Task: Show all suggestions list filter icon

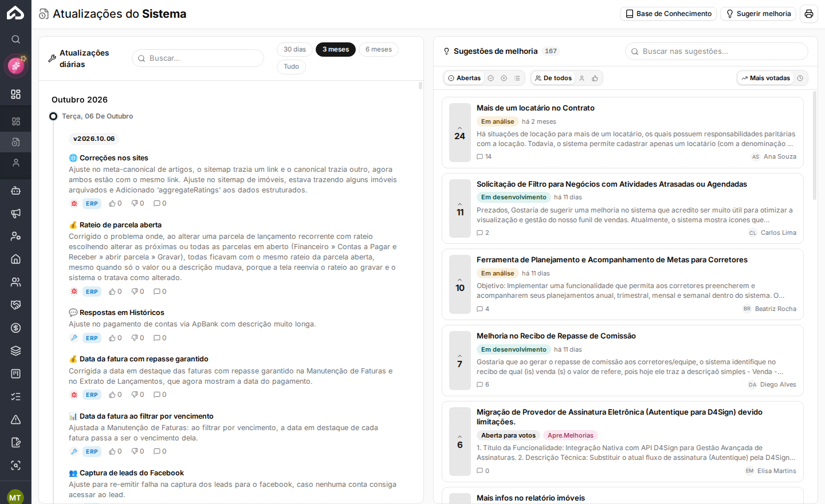Action: (517, 78)
